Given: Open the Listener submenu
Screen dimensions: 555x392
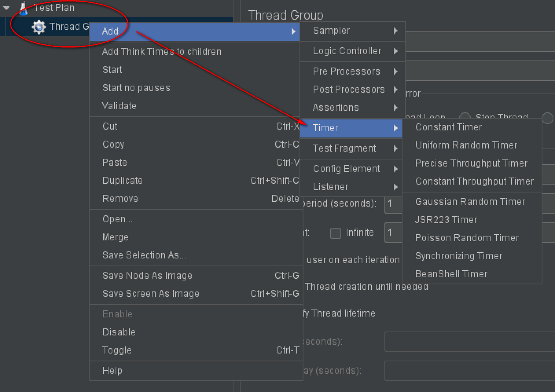Looking at the screenshot, I should point(351,187).
